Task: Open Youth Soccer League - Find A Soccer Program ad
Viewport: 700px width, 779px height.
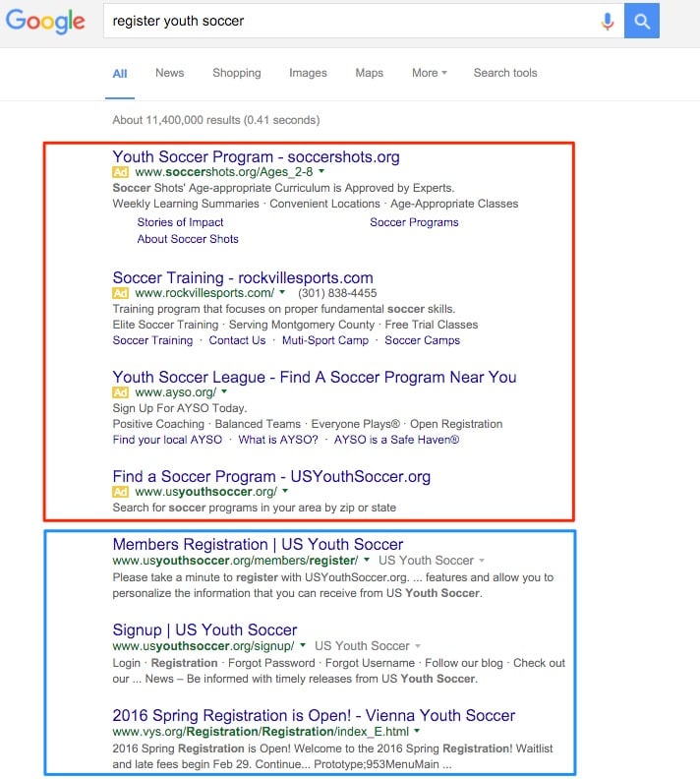Action: click(x=315, y=378)
